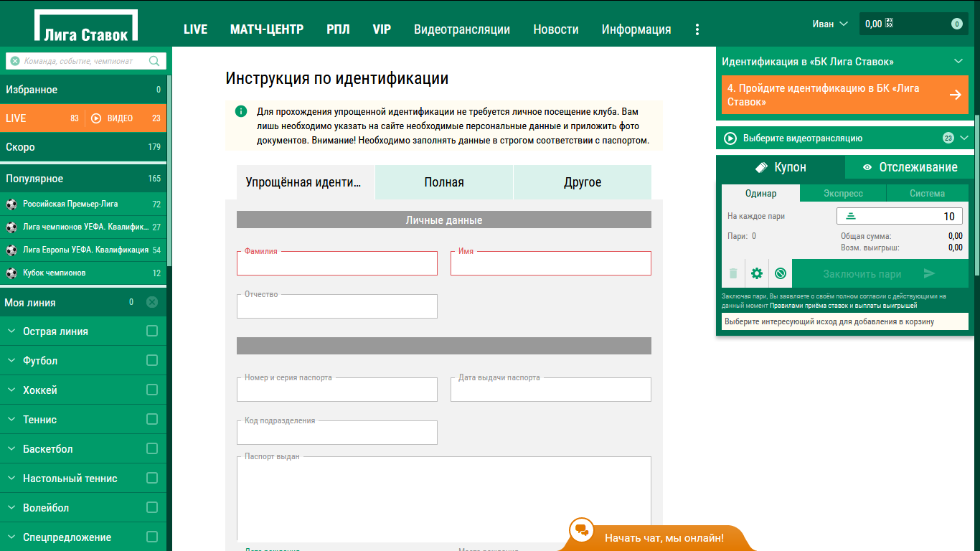Clear Моя линия with the x icon

click(152, 302)
